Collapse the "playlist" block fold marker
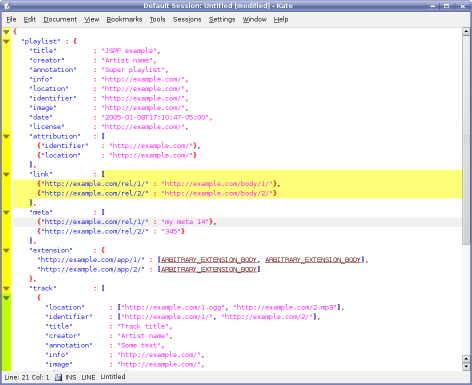The height and width of the screenshot is (385, 472). pos(6,41)
